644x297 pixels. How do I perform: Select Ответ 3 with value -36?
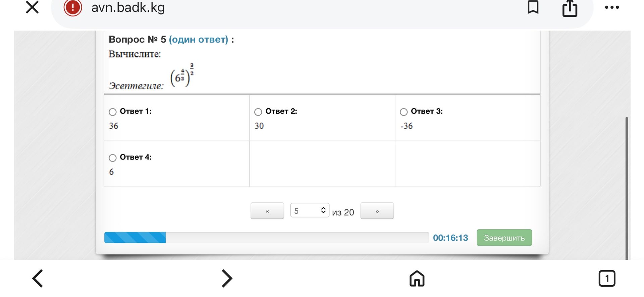404,112
